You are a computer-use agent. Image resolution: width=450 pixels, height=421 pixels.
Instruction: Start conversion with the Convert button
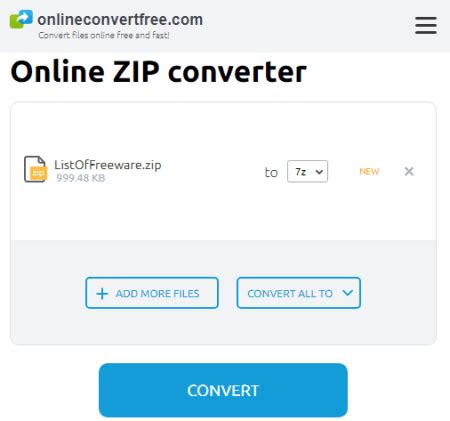(x=223, y=390)
